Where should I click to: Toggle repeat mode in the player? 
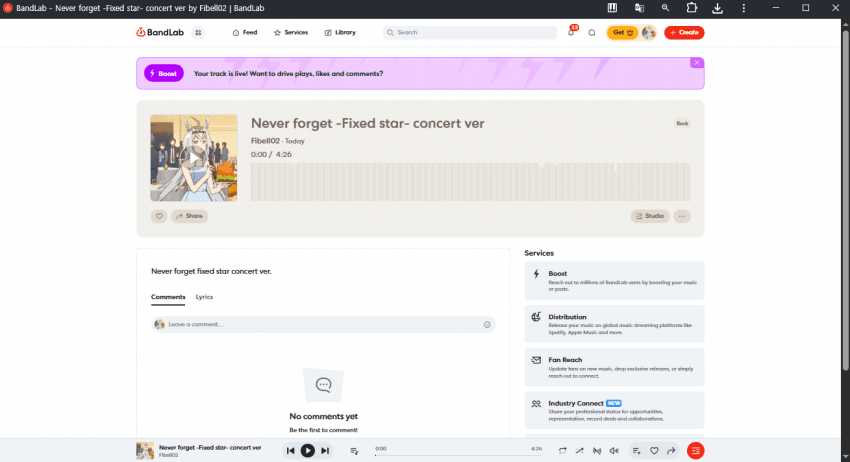point(563,451)
